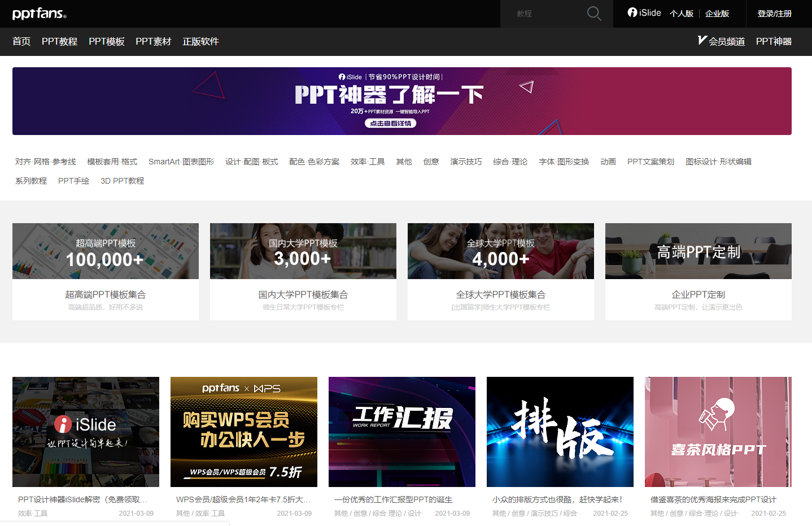The image size is (812, 526).
Task: Select 配色·色彩方案 category
Action: click(315, 162)
